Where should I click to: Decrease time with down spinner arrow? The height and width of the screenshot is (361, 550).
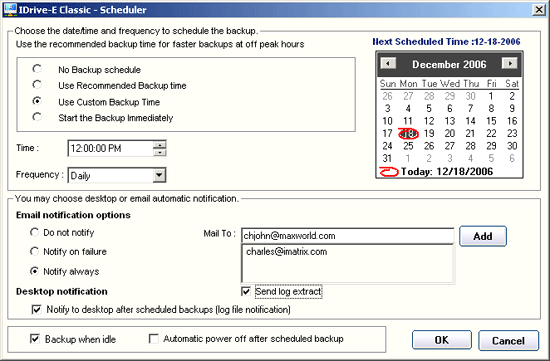160,153
